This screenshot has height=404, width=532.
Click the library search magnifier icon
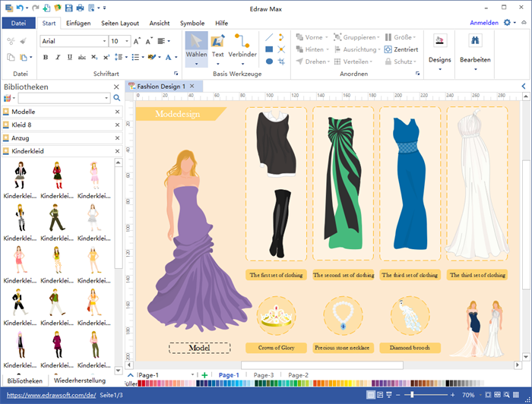117,98
